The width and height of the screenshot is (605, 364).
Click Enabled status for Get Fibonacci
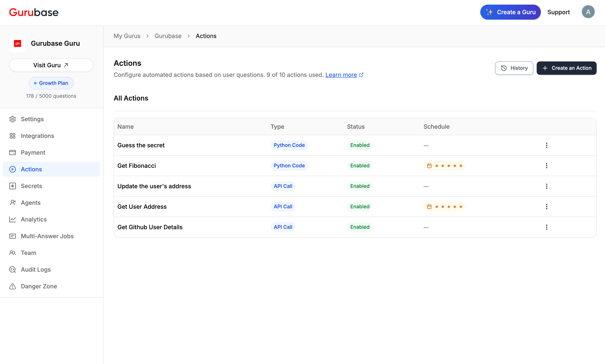coord(360,166)
